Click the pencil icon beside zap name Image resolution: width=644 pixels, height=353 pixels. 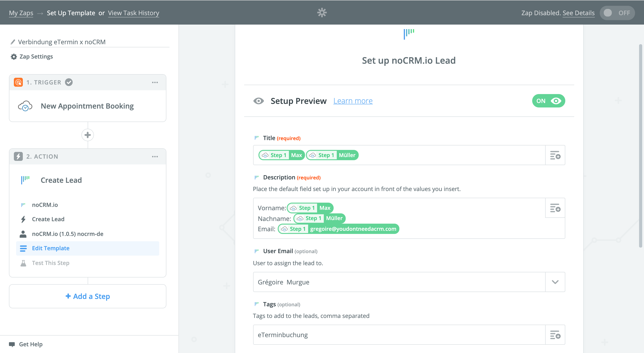[13, 42]
